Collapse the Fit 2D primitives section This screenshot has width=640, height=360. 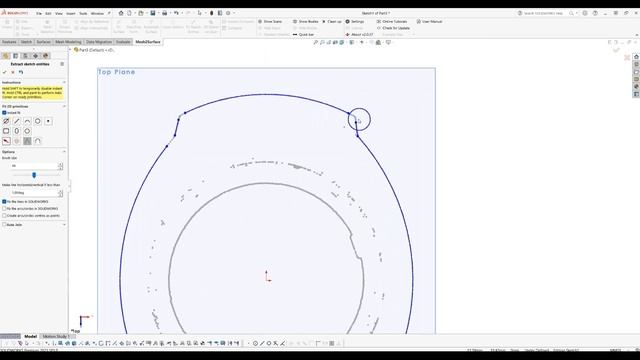[x=64, y=107]
